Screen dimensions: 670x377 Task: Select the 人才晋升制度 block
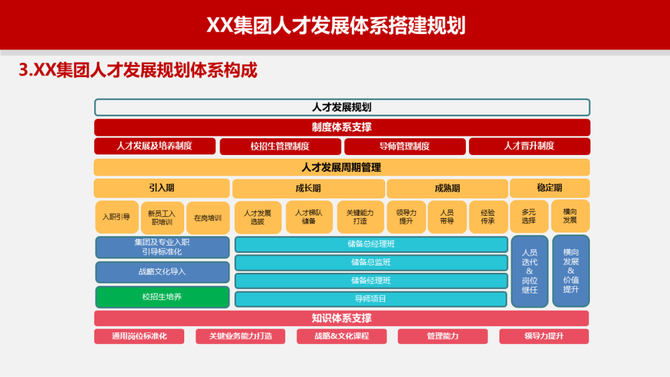(x=529, y=146)
